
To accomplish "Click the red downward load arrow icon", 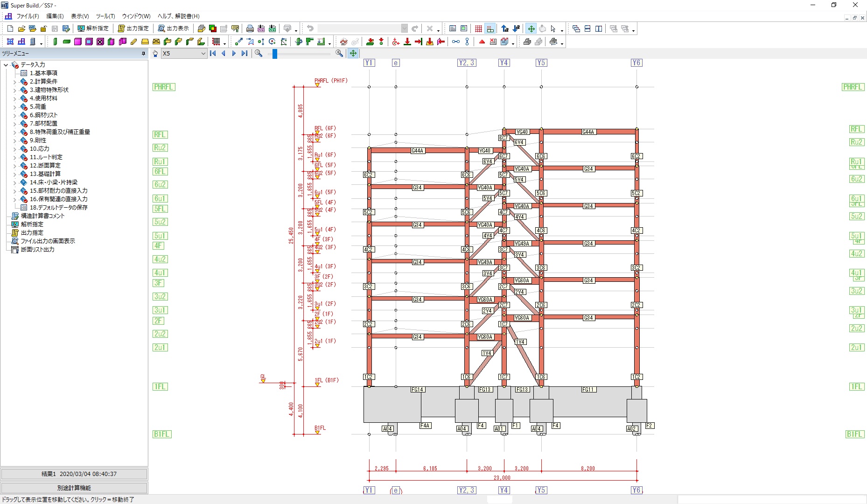I will click(x=407, y=42).
